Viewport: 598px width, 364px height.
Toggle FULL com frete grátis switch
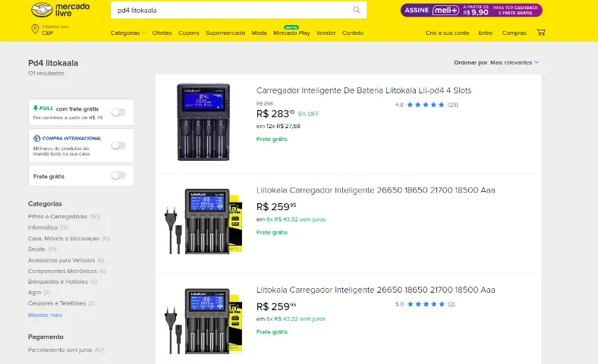[x=118, y=112]
